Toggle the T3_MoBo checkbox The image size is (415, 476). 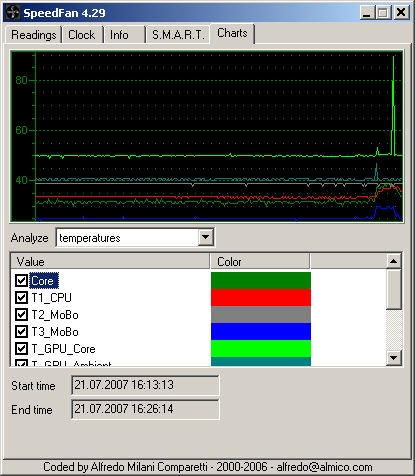(21, 331)
